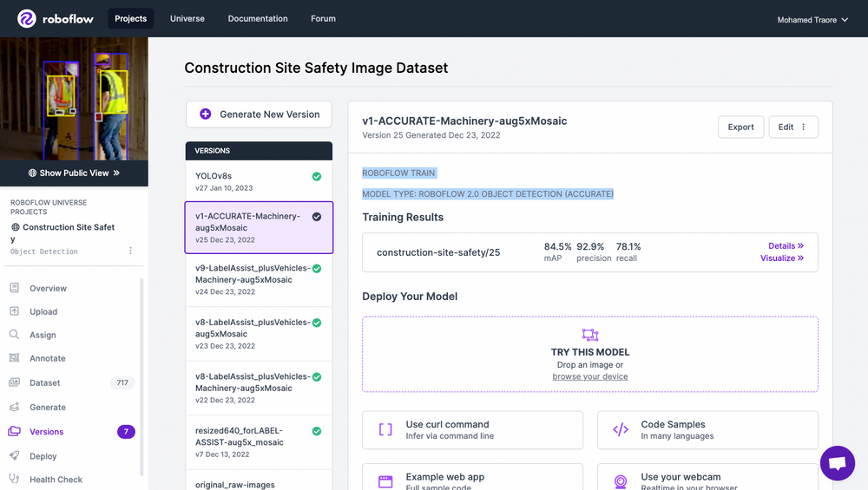Click the globe icon beside Show Public View
Image resolution: width=868 pixels, height=490 pixels.
pyautogui.click(x=33, y=173)
